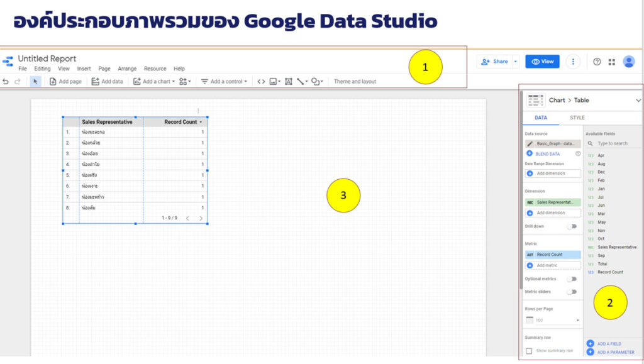Toggle the Optional metrics switch

coord(572,279)
